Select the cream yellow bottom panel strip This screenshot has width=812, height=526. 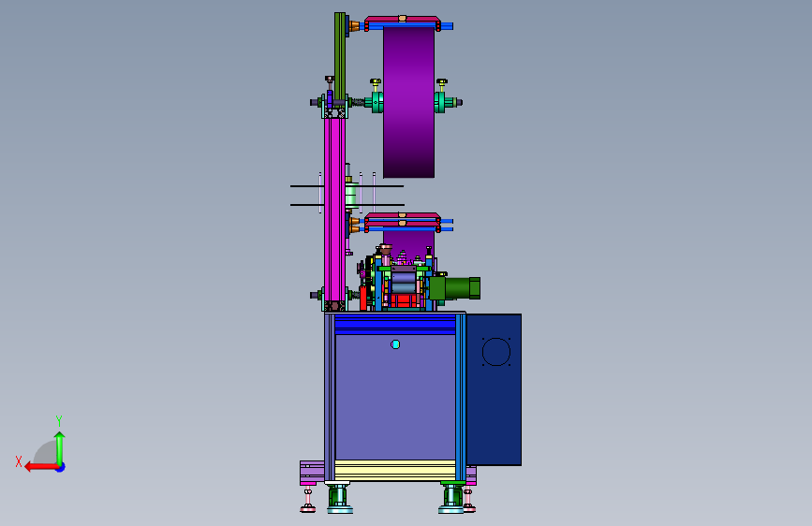pos(395,470)
